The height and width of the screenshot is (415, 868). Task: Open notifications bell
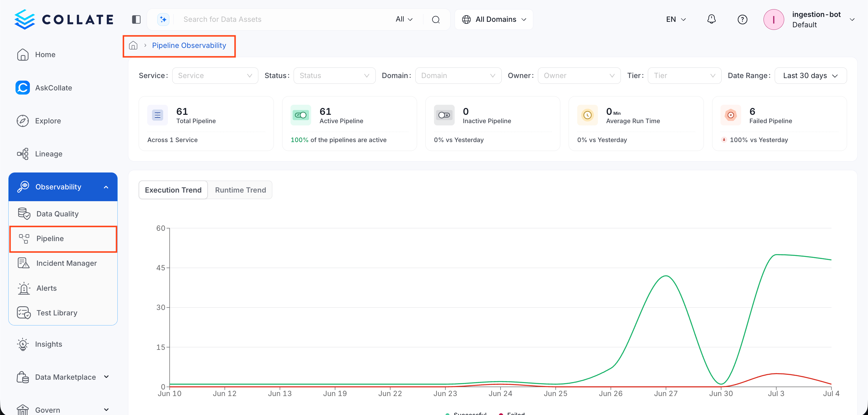pyautogui.click(x=711, y=19)
